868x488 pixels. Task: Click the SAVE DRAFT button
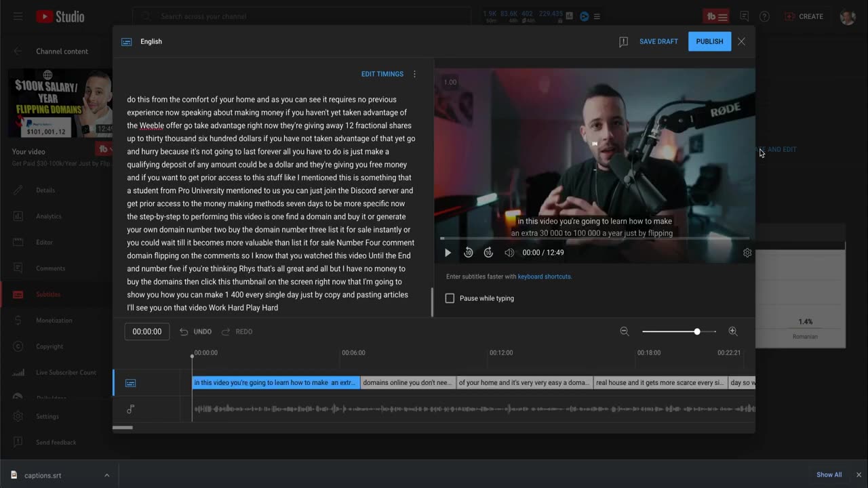click(x=658, y=41)
